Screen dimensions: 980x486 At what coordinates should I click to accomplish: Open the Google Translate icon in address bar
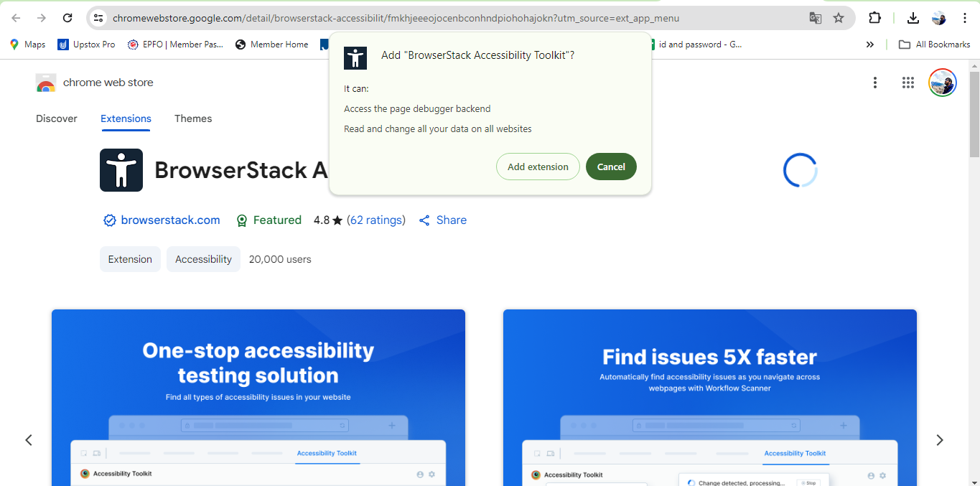816,18
